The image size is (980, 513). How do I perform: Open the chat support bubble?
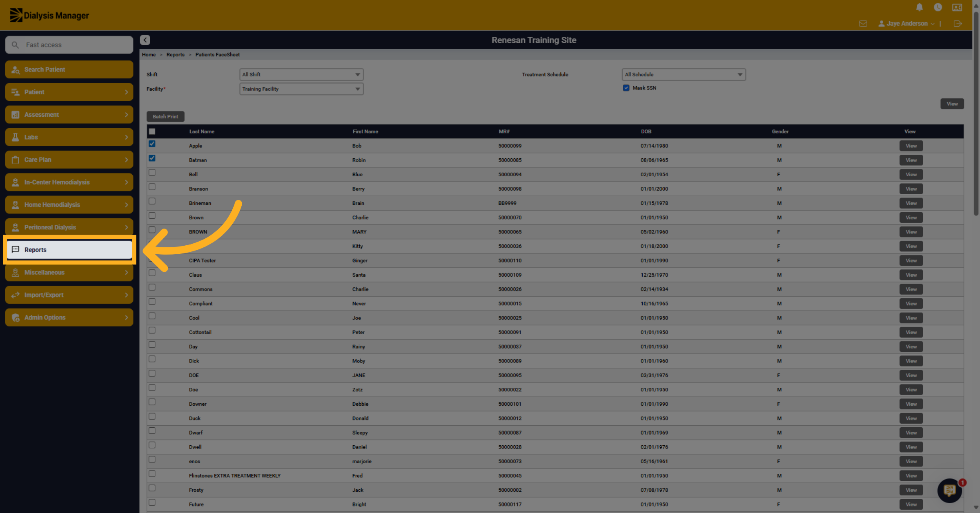pyautogui.click(x=950, y=490)
